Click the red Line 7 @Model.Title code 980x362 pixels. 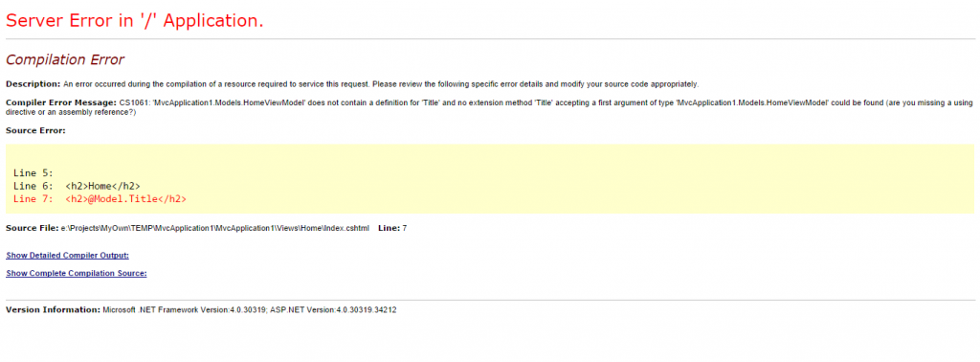(100, 199)
